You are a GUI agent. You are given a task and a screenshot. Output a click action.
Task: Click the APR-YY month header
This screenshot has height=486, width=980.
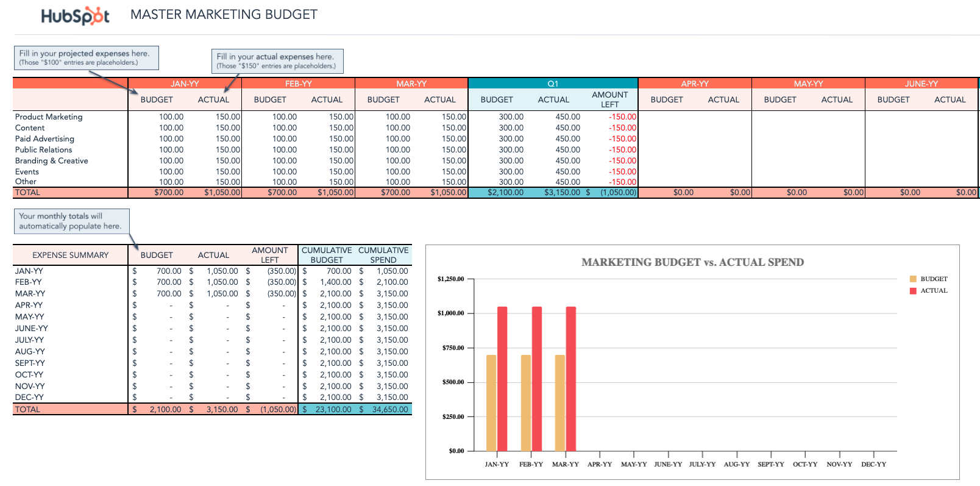tap(695, 84)
